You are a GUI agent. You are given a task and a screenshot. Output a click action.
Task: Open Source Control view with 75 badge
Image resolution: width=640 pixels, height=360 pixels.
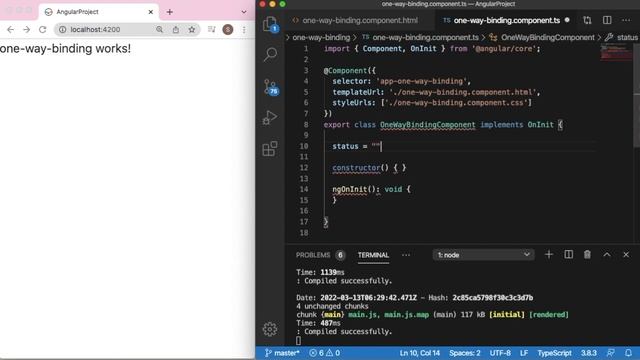pyautogui.click(x=270, y=87)
